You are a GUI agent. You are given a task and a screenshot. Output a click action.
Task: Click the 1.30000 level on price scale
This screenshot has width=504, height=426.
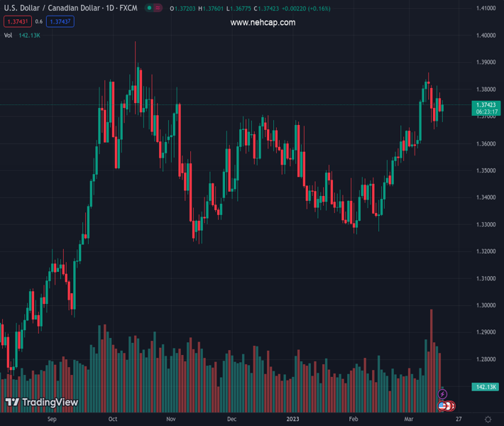(x=486, y=305)
